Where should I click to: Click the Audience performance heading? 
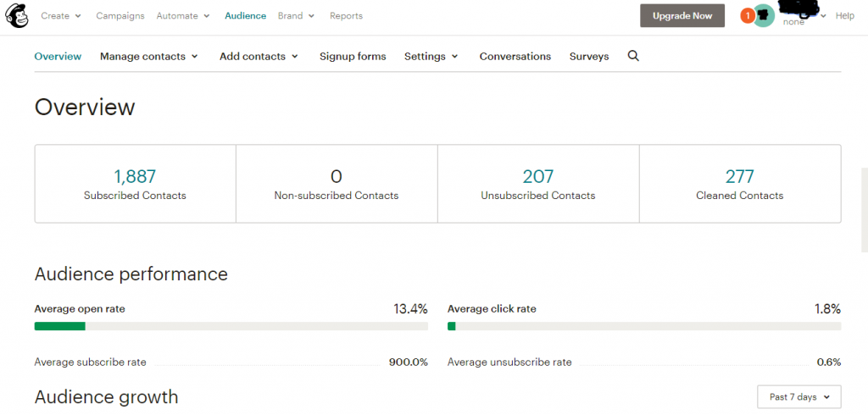(131, 274)
